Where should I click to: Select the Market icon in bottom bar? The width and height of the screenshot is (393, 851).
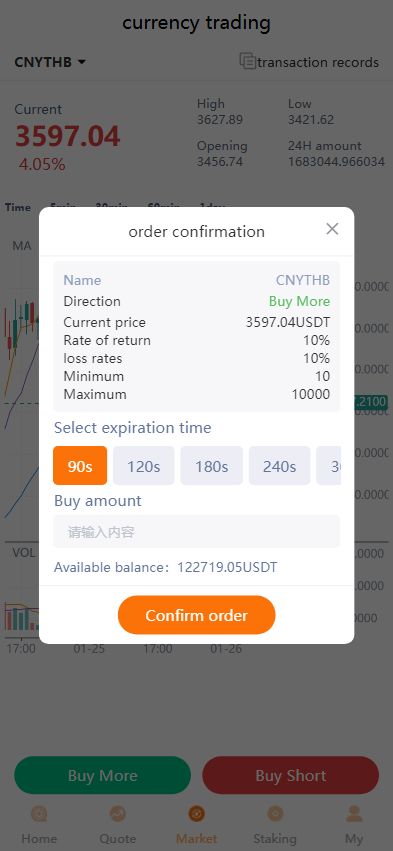point(196,814)
